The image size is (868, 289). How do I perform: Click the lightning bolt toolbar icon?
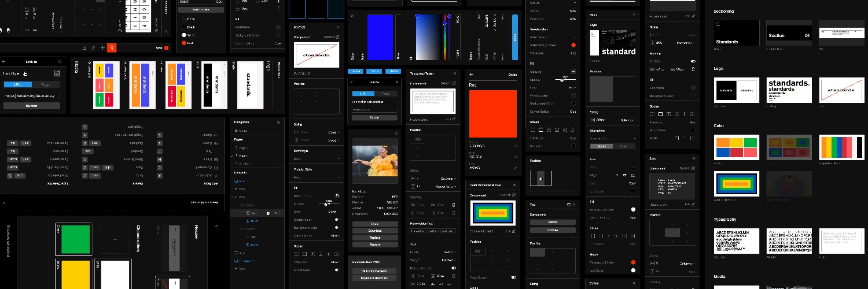point(93,47)
